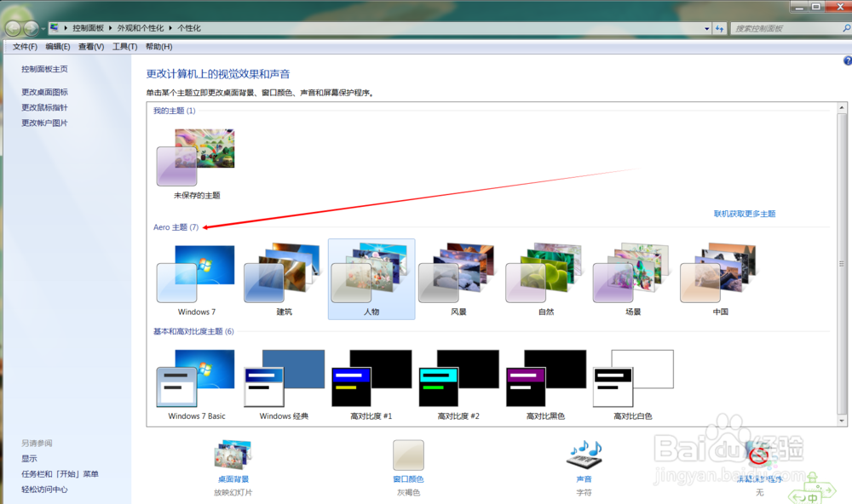852x504 pixels.
Task: Open 更改鼠标指针 link
Action: click(x=44, y=107)
